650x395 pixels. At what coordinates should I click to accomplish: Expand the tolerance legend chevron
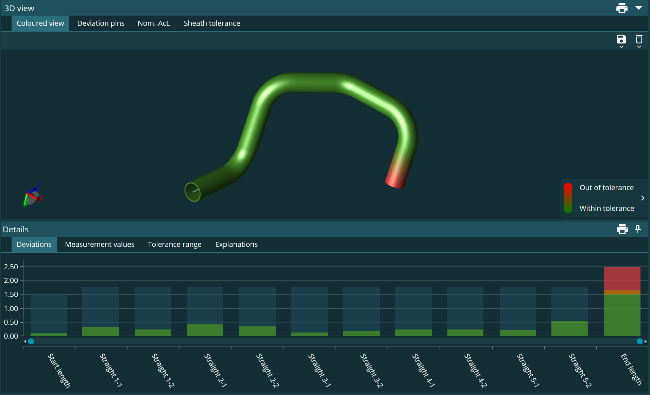(643, 198)
